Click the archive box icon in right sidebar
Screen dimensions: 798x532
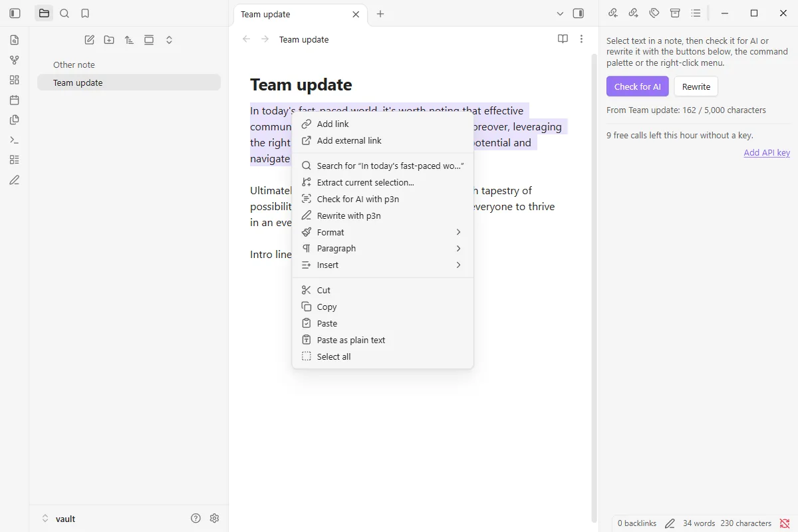[675, 13]
